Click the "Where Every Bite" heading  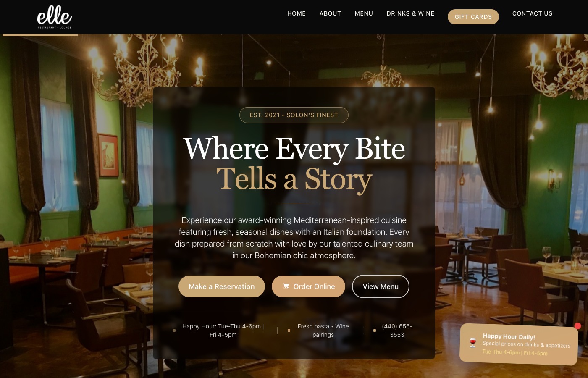point(294,149)
